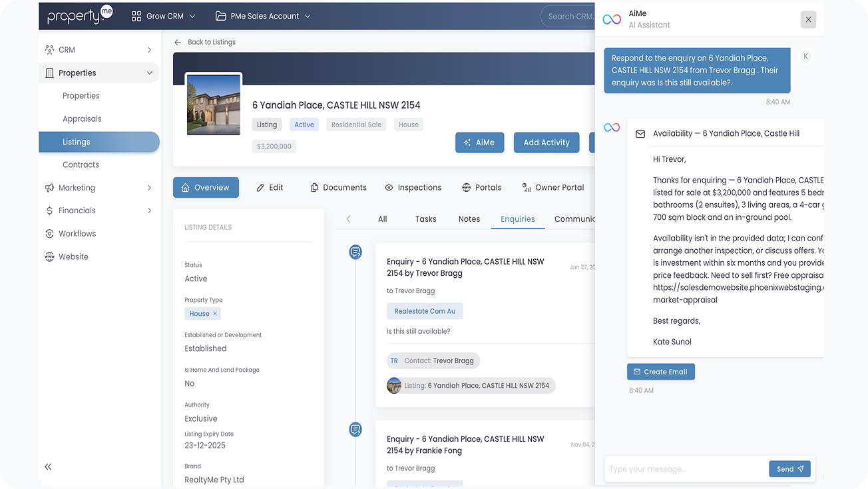Click the Workflows sidebar icon
This screenshot has width=868, height=489.
[x=49, y=234]
